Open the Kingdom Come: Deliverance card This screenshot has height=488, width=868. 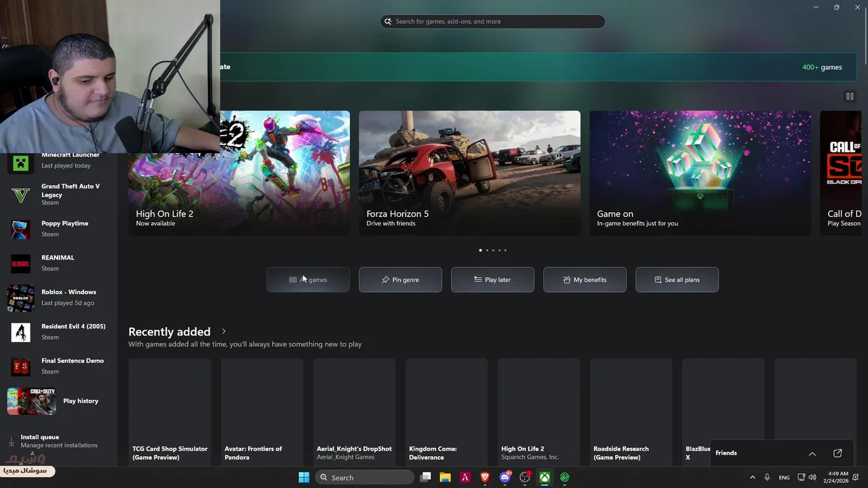[x=446, y=411]
